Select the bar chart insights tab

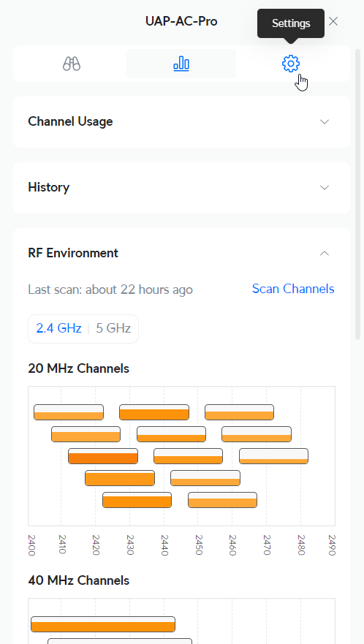click(181, 64)
